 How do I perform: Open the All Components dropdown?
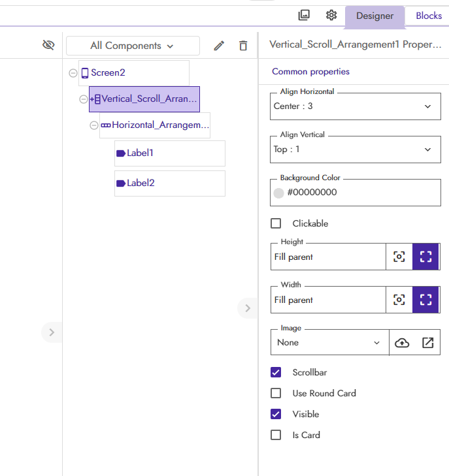(x=133, y=46)
